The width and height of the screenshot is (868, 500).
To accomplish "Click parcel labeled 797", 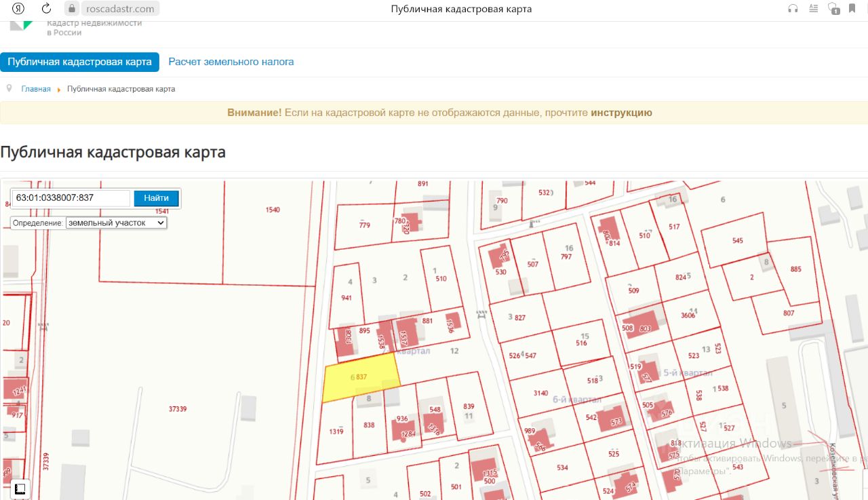I will coord(566,257).
